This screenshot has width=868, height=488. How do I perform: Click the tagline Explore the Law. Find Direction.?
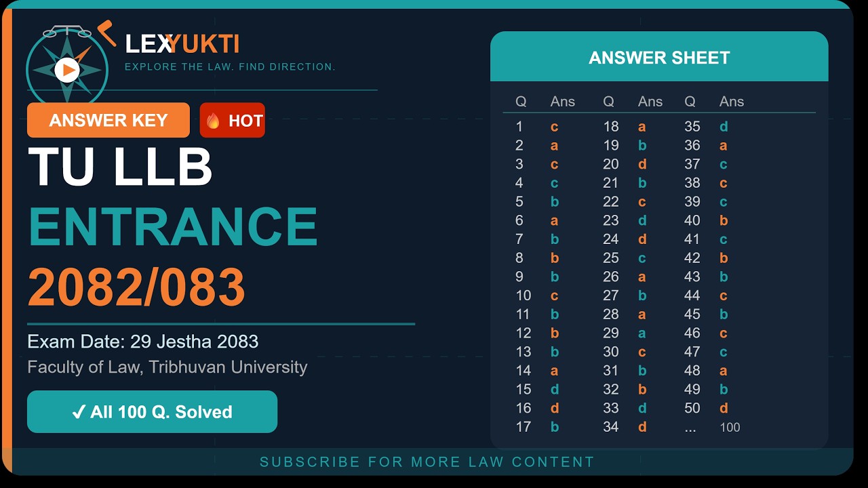pyautogui.click(x=230, y=66)
